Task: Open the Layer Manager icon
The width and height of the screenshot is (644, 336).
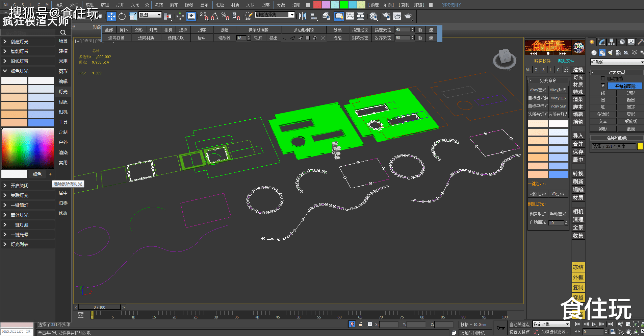Action: pyautogui.click(x=326, y=16)
